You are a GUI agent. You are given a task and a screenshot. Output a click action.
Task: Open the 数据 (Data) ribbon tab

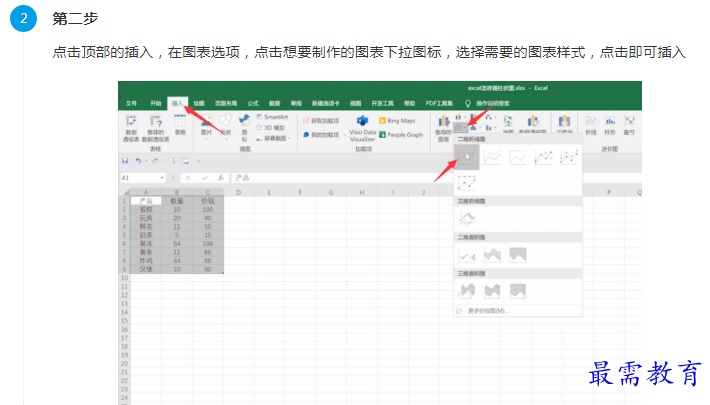[x=274, y=103]
